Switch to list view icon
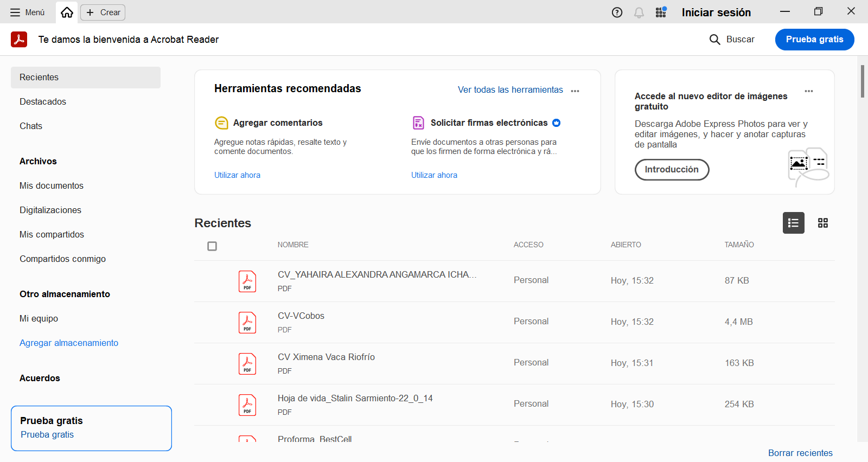The image size is (868, 462). (793, 223)
